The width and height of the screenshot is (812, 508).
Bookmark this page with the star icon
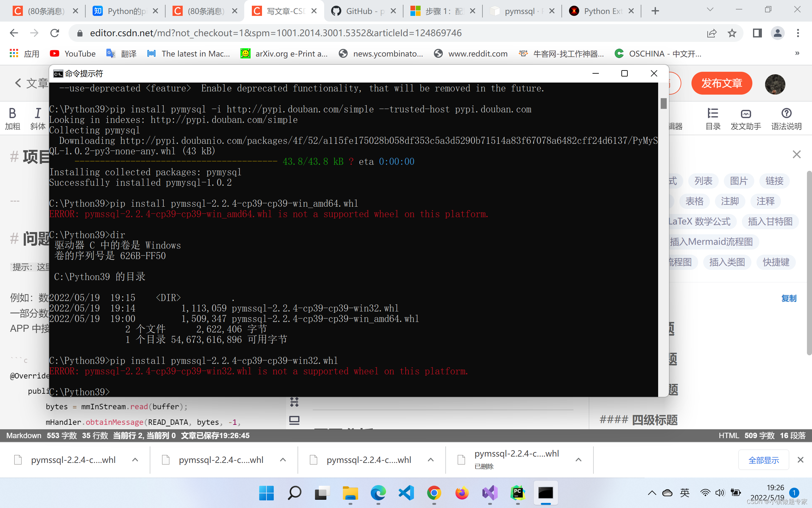732,33
